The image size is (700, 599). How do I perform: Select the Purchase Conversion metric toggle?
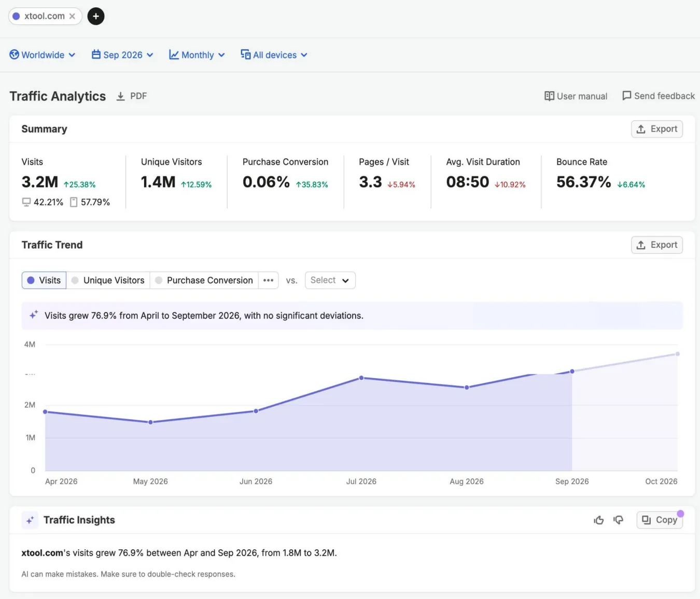(204, 280)
